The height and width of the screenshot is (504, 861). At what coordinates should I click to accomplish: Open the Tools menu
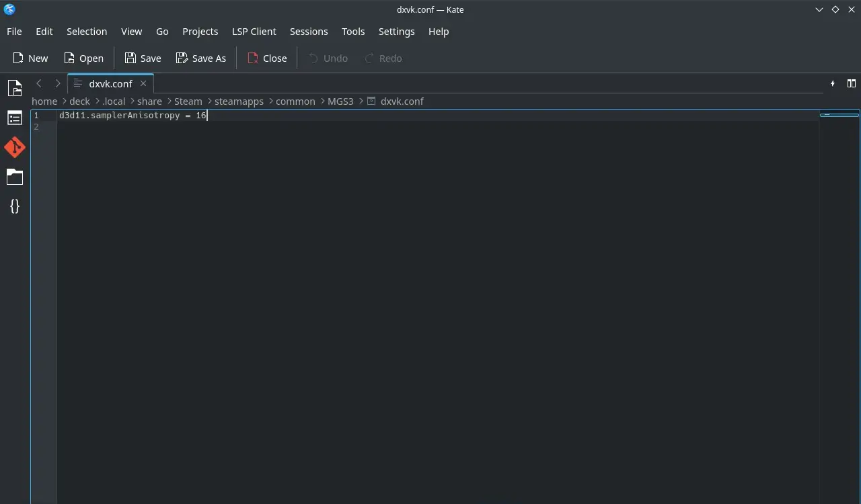tap(353, 32)
